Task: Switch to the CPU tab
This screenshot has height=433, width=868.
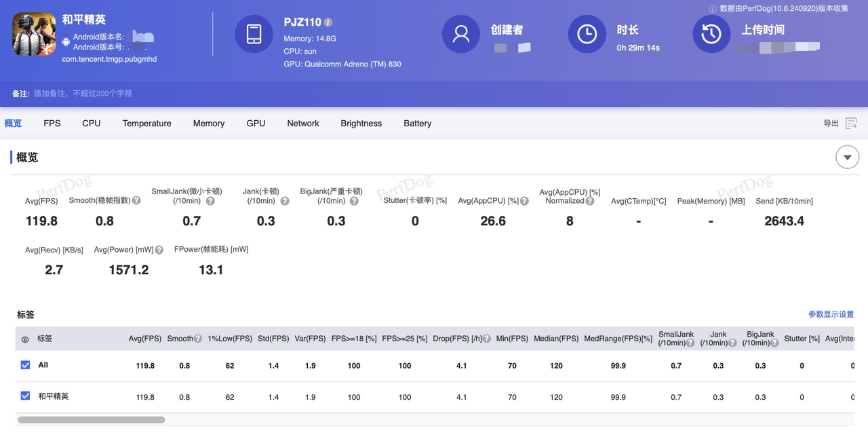Action: [91, 123]
